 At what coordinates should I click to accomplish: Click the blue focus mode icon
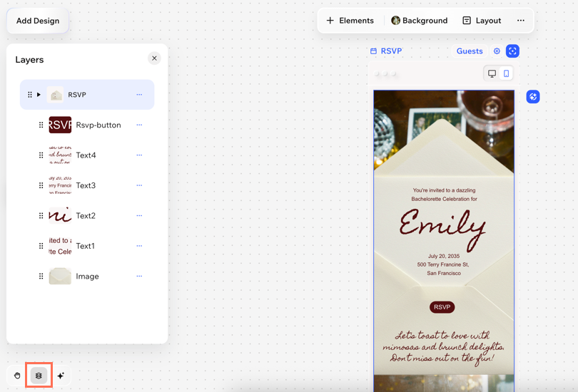(512, 51)
